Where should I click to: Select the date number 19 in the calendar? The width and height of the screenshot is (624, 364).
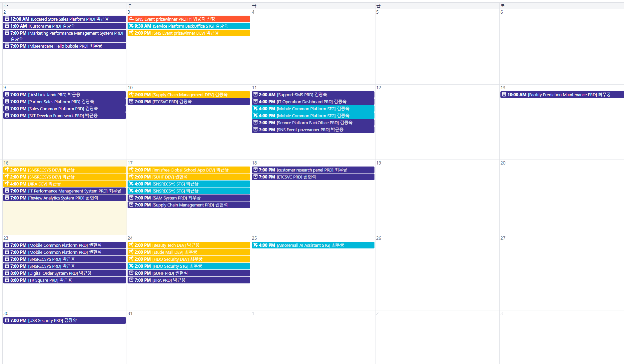click(x=378, y=163)
